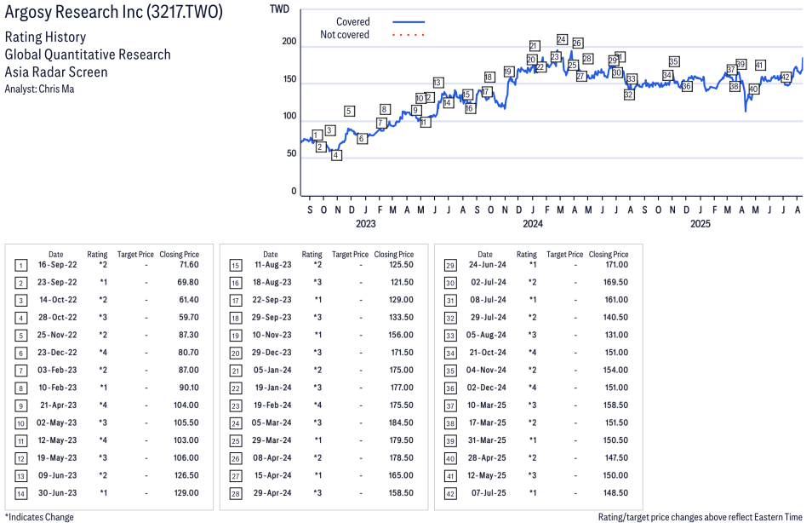Click the closing price 140.50 cell

[615, 317]
